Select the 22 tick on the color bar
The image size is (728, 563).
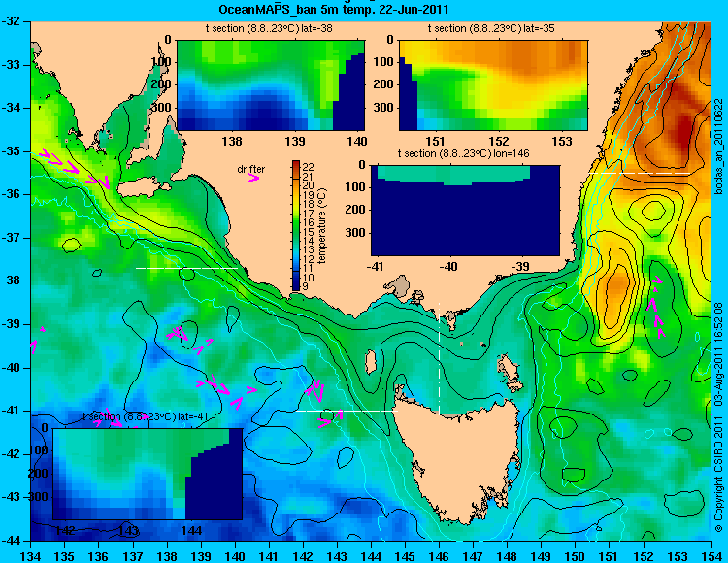[309, 167]
